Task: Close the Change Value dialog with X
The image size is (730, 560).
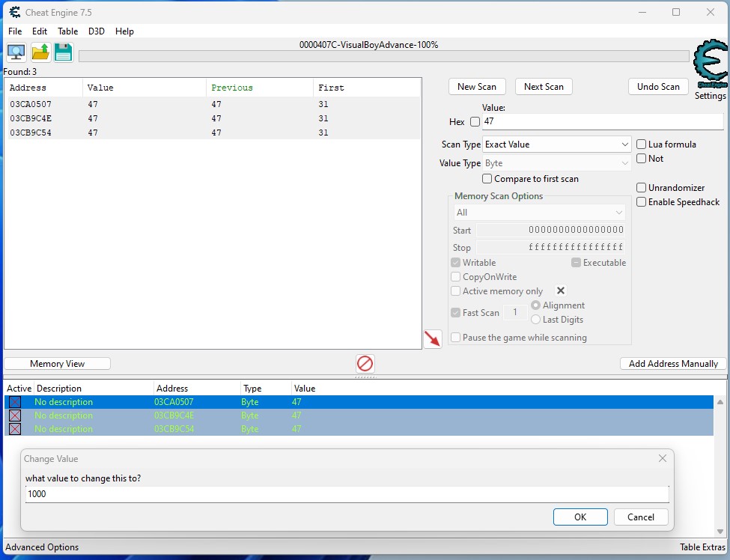Action: pyautogui.click(x=662, y=458)
